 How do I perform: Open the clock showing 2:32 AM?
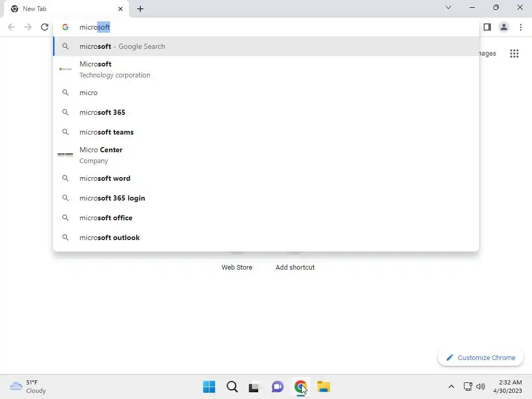pos(508,387)
